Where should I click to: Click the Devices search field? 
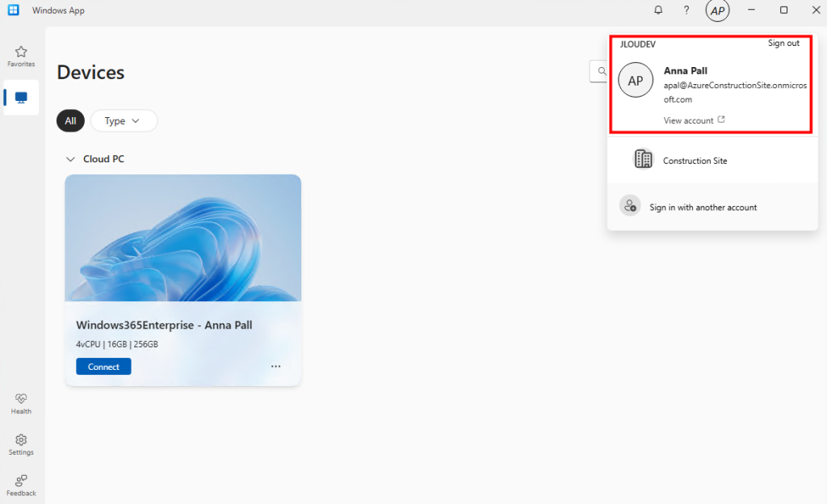coord(599,71)
